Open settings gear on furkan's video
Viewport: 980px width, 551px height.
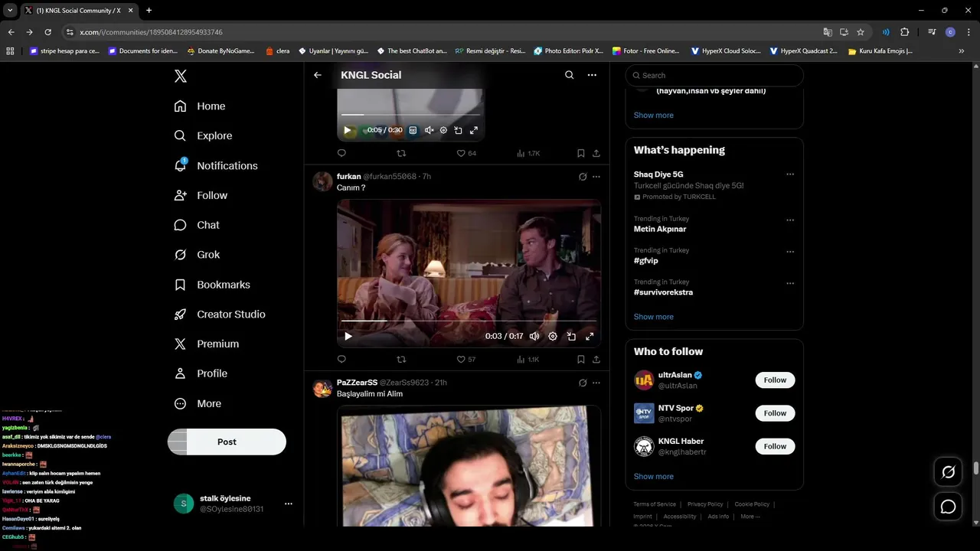point(553,336)
